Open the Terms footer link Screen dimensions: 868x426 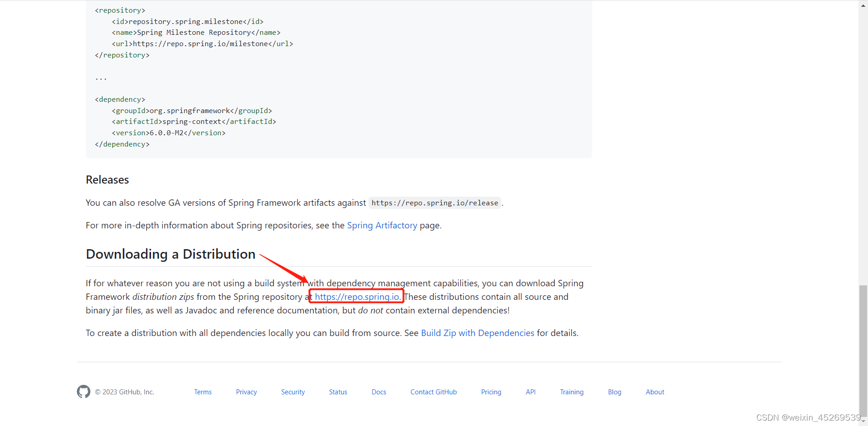coord(203,392)
